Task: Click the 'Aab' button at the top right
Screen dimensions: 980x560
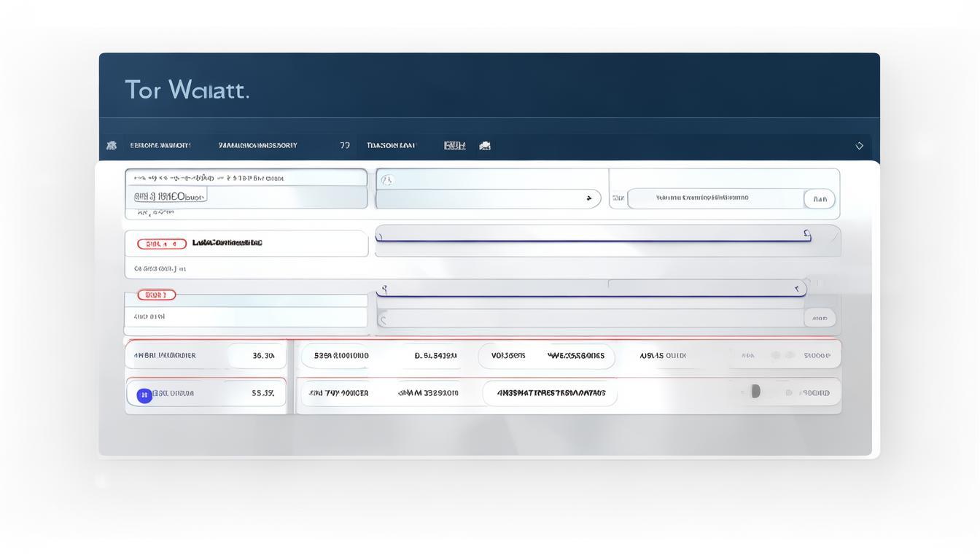Action: coord(820,199)
